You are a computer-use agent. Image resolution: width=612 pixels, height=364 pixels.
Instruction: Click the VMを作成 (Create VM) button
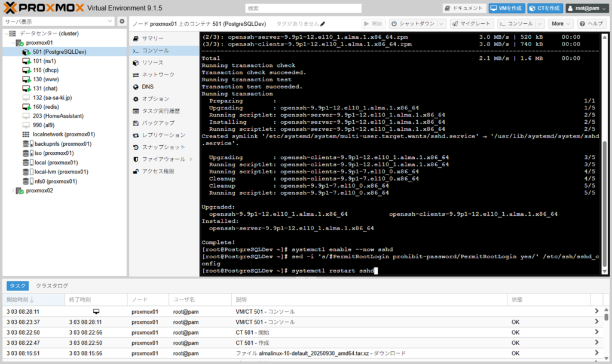(506, 8)
